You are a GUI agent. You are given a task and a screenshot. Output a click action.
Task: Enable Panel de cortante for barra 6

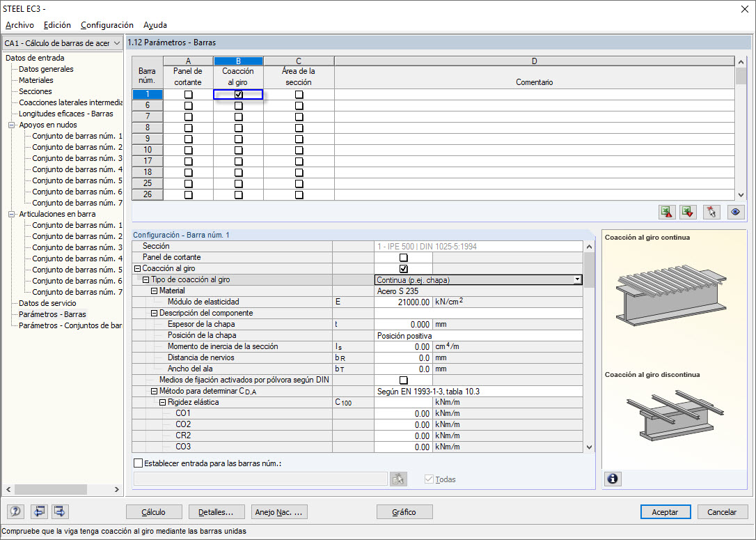point(188,105)
